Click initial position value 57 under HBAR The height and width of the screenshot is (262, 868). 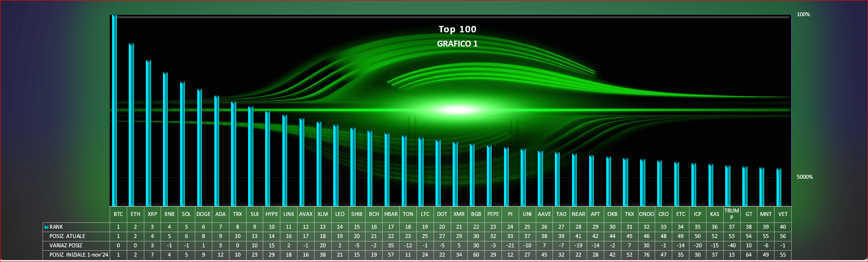(x=391, y=255)
